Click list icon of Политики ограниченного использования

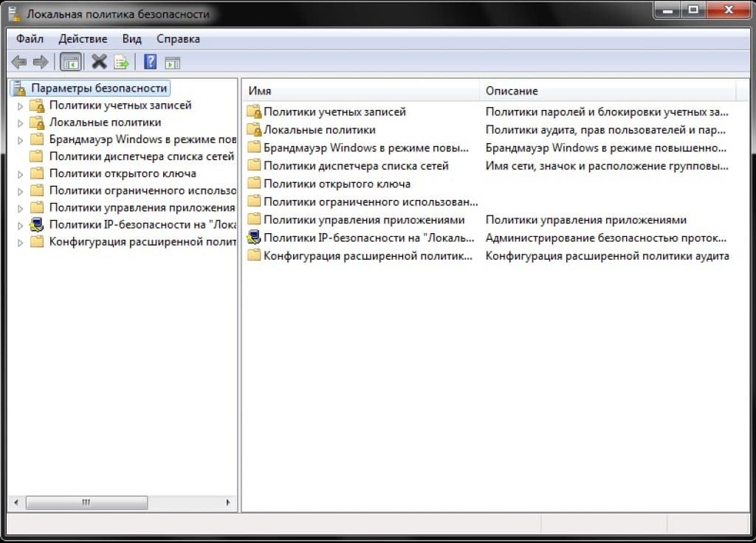tap(254, 201)
